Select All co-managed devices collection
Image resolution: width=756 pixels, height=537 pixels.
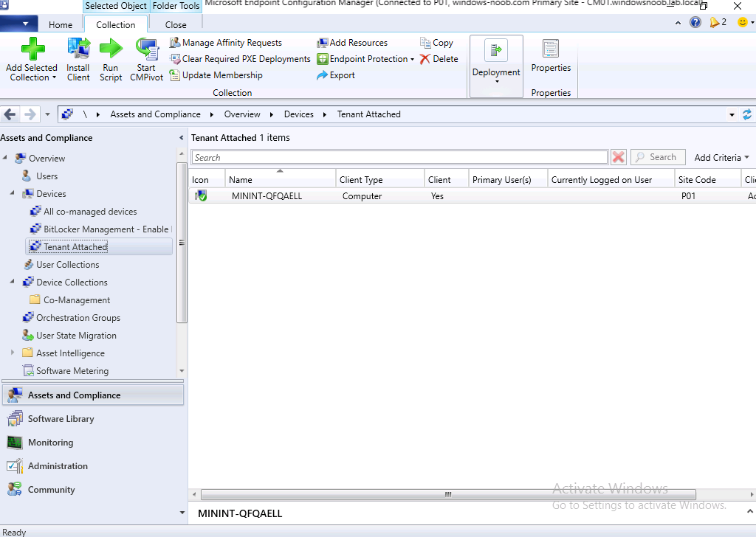pyautogui.click(x=89, y=212)
